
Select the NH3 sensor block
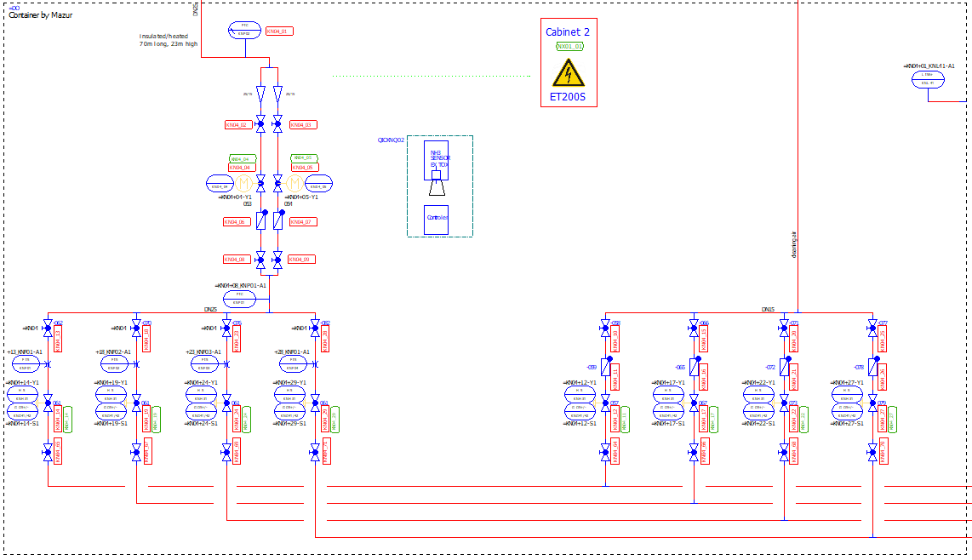tap(436, 162)
